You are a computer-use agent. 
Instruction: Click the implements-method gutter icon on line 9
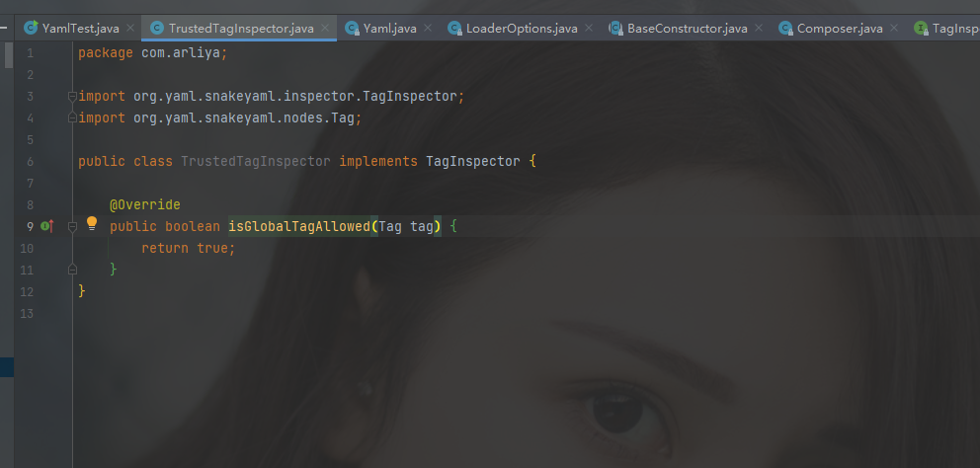coord(47,226)
